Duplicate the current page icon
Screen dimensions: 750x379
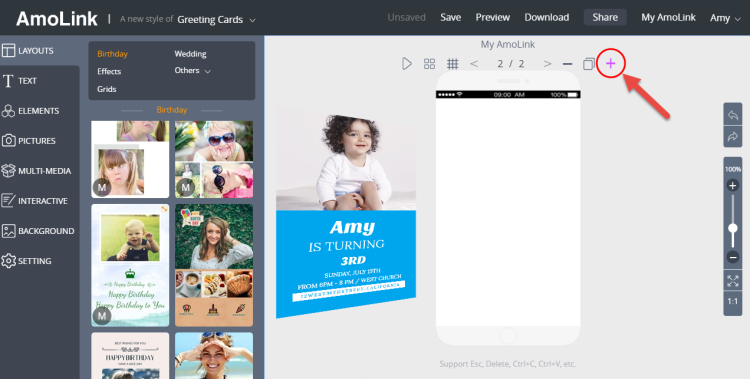(x=589, y=64)
